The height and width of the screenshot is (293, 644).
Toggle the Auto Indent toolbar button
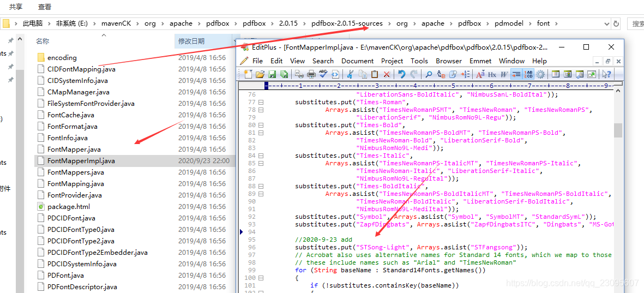[516, 74]
